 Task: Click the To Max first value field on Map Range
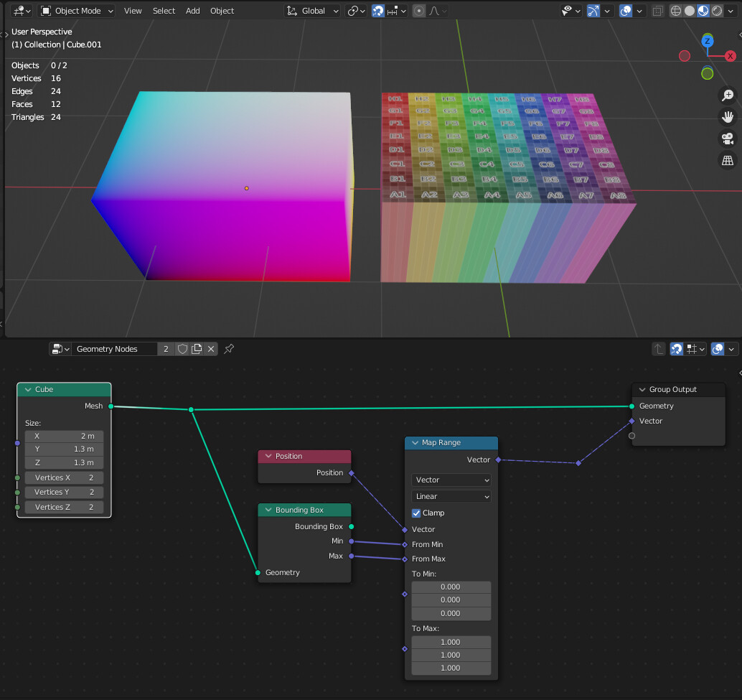(451, 642)
